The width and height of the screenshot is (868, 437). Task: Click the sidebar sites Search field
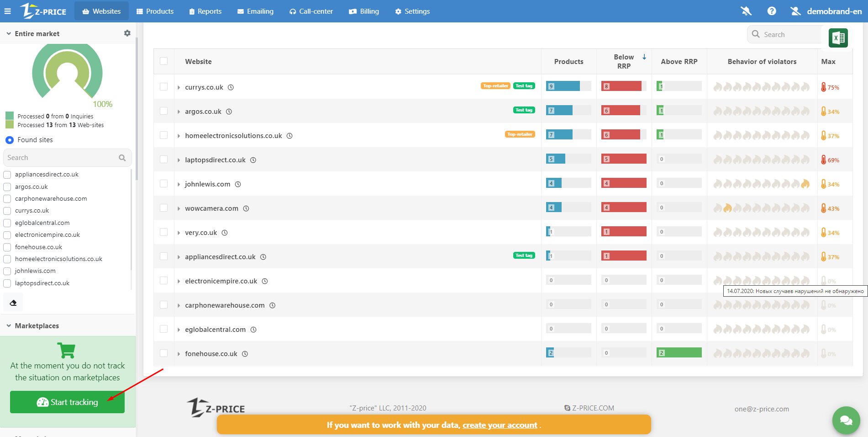point(67,158)
